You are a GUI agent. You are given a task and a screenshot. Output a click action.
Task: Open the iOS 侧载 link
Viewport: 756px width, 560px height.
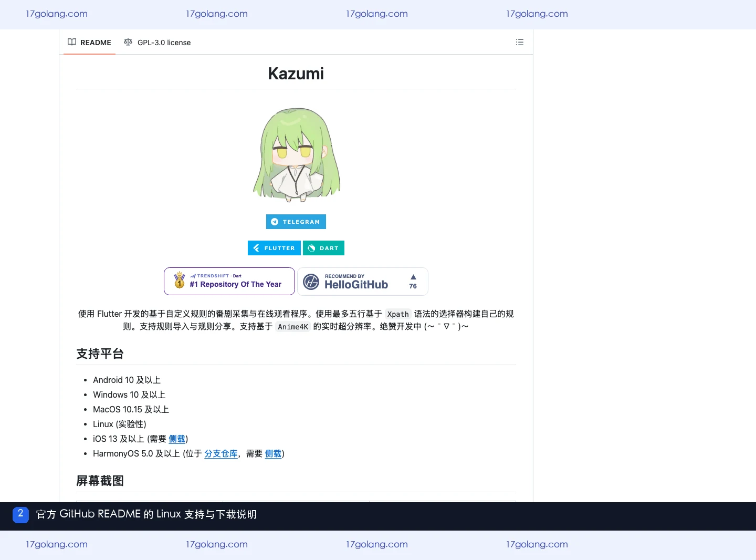pyautogui.click(x=177, y=439)
